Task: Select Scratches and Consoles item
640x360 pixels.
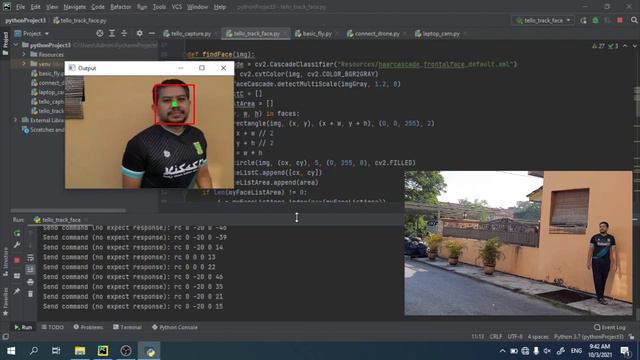Action: click(x=43, y=130)
